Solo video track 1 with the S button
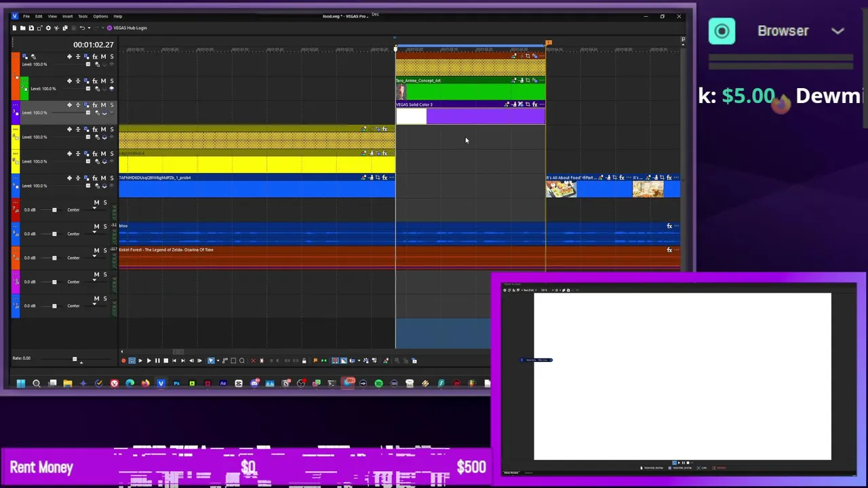This screenshot has height=488, width=868. (111, 57)
